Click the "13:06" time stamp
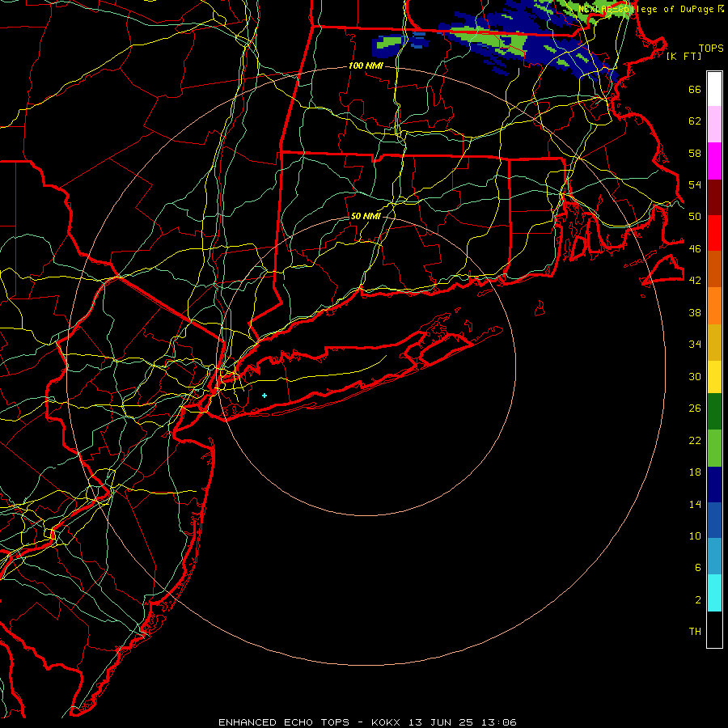Viewport: 728px width, 728px height. click(x=499, y=722)
